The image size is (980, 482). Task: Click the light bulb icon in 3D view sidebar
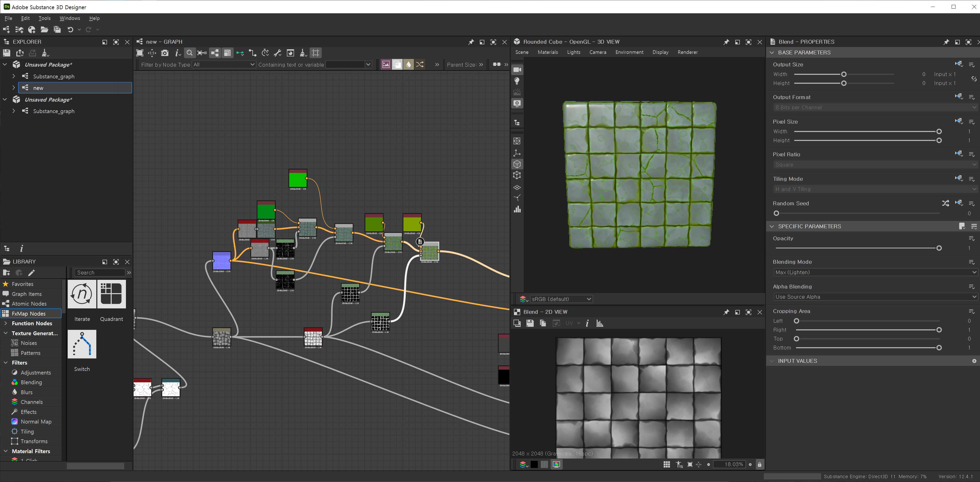(x=517, y=81)
